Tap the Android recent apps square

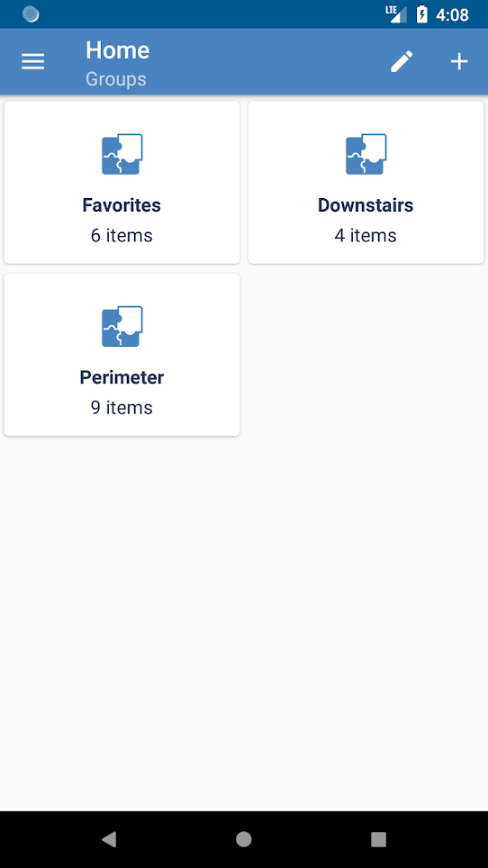pyautogui.click(x=378, y=839)
